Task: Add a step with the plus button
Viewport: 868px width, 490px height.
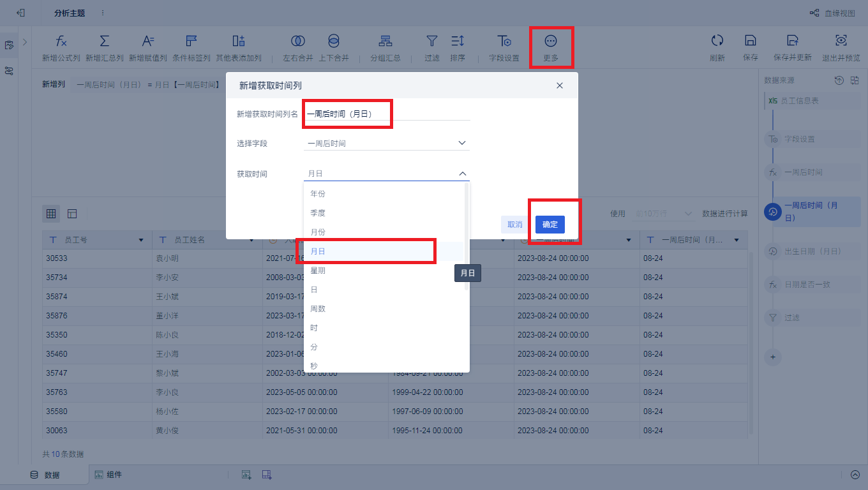Action: 773,357
